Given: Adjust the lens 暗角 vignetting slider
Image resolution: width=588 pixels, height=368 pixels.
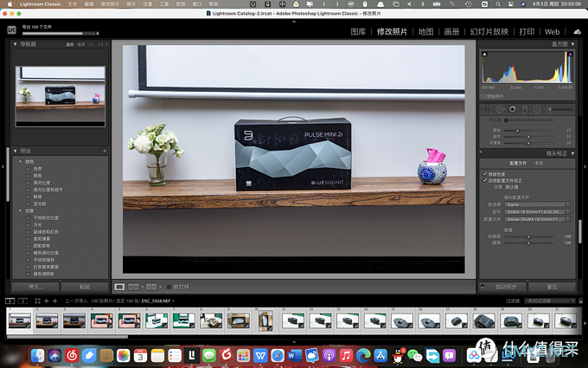Looking at the screenshot, I should (528, 243).
